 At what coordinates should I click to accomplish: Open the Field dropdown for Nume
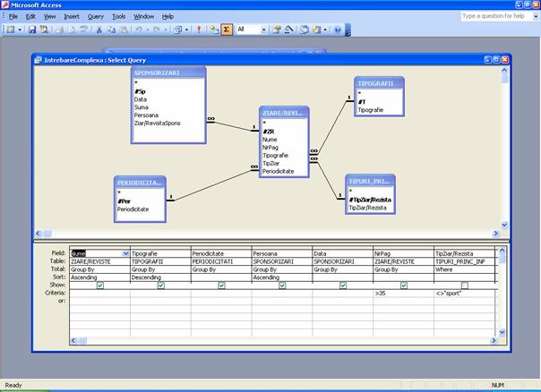(x=124, y=253)
